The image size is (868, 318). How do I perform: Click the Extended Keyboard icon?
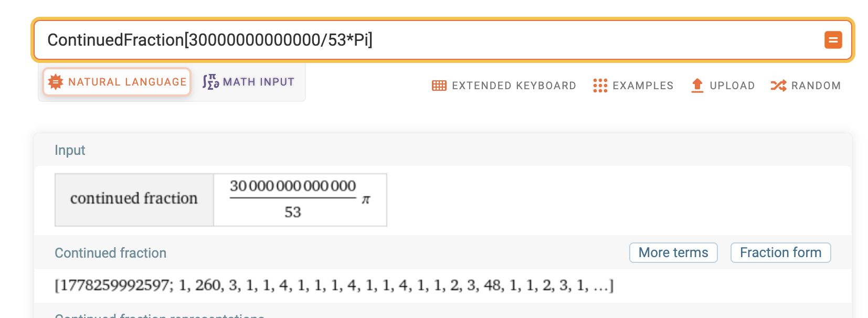click(439, 86)
